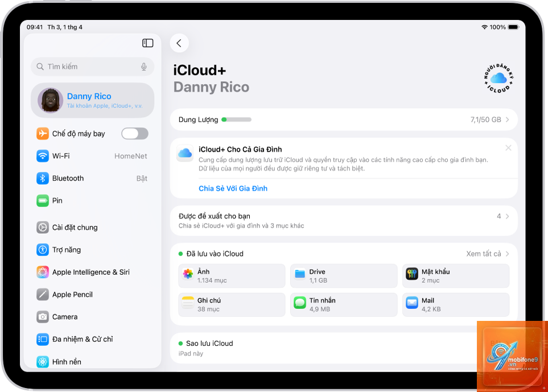Tap the Drive folder icon
This screenshot has height=392, width=548.
[x=300, y=274]
